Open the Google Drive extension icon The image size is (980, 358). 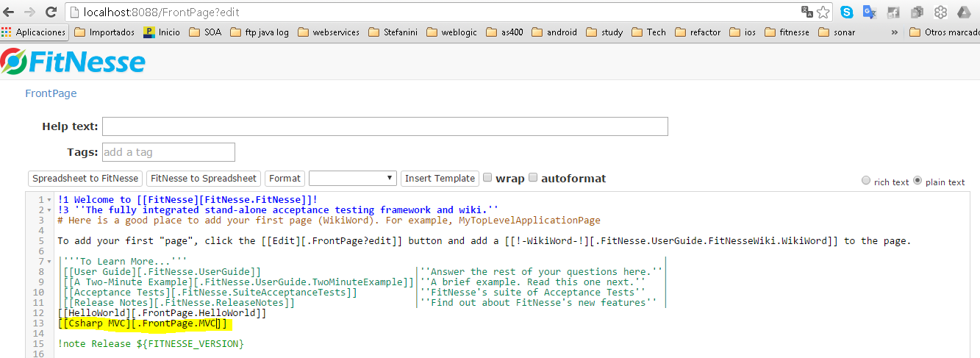[964, 12]
